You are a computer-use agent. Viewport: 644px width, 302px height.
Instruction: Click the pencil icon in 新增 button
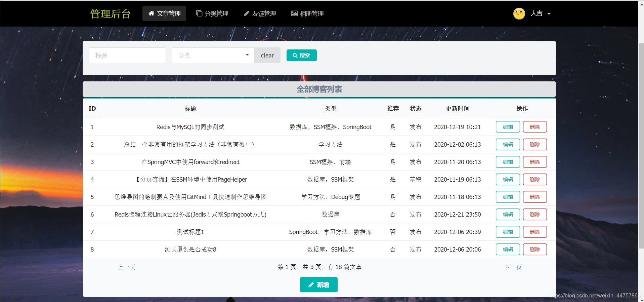pos(311,285)
